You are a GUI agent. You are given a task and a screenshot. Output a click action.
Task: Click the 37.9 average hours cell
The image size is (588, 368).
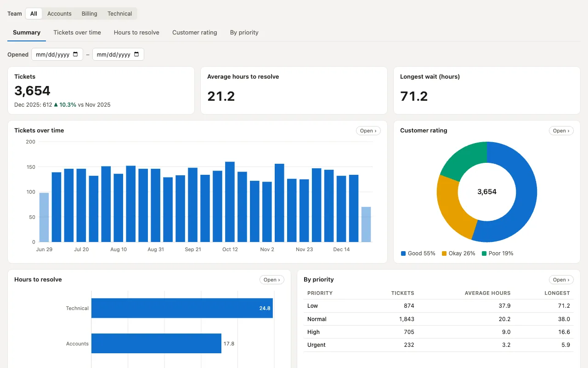(505, 306)
